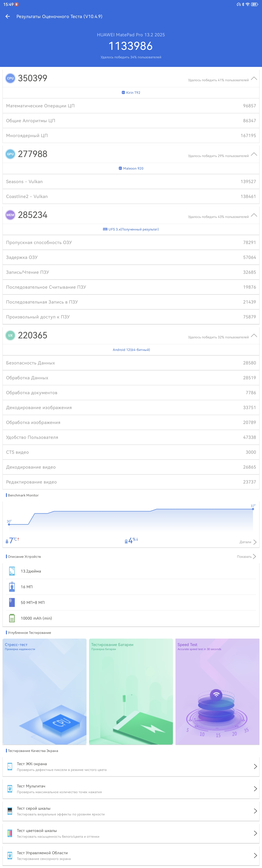Tap the LCD screen test icon
This screenshot has width=262, height=868.
[10, 767]
